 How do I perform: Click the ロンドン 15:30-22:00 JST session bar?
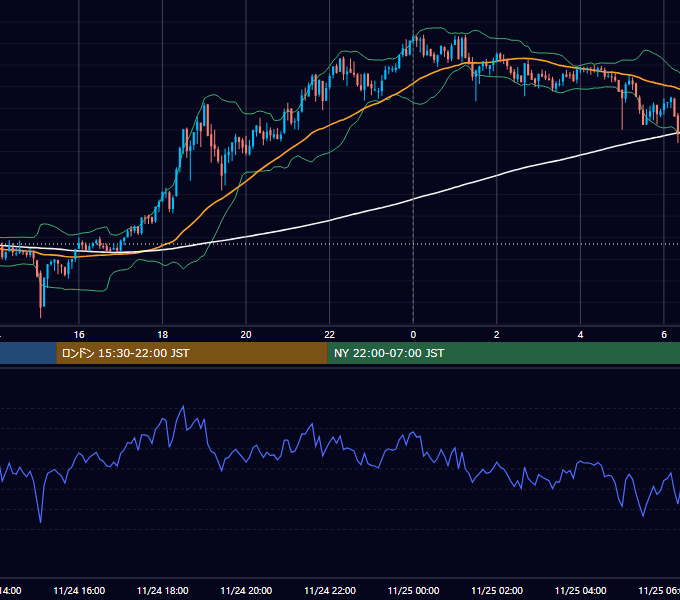click(x=192, y=353)
